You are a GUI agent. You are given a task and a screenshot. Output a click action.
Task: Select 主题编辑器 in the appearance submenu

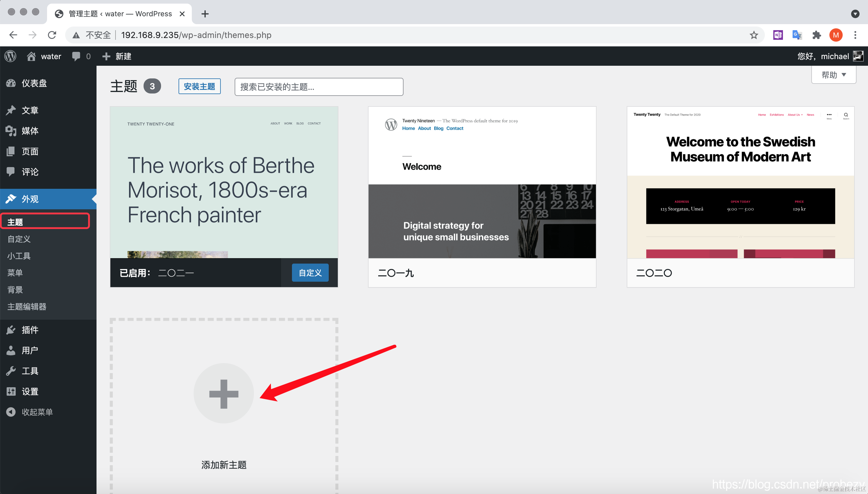(27, 307)
